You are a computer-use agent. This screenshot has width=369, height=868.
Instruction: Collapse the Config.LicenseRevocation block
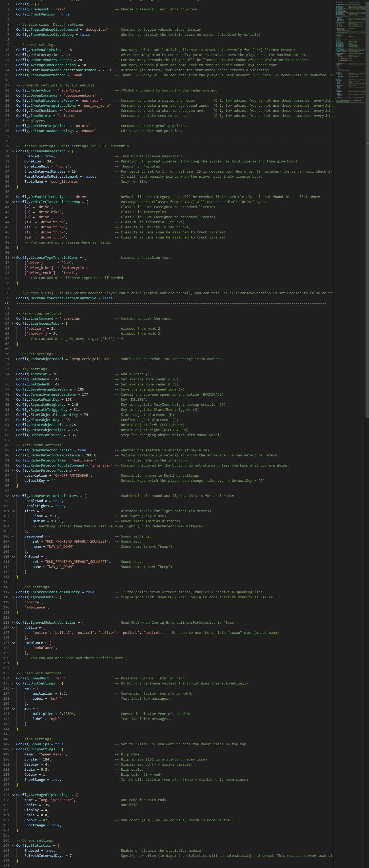pyautogui.click(x=13, y=151)
